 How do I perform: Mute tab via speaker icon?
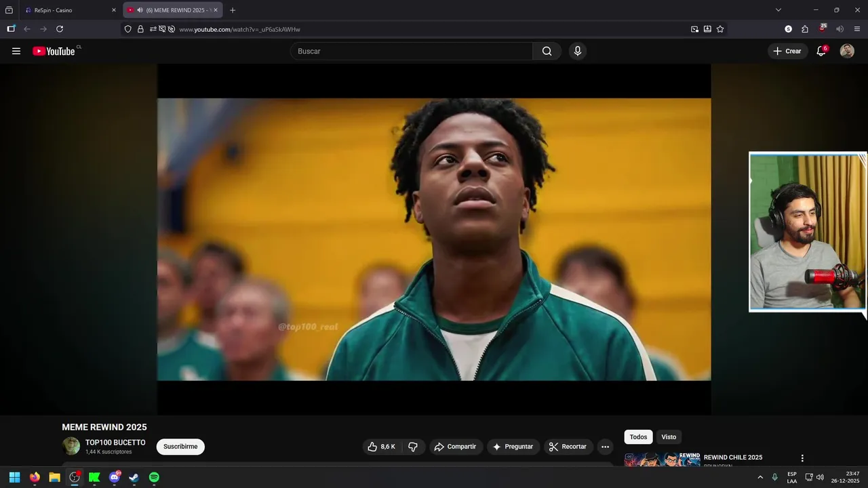[x=140, y=10]
